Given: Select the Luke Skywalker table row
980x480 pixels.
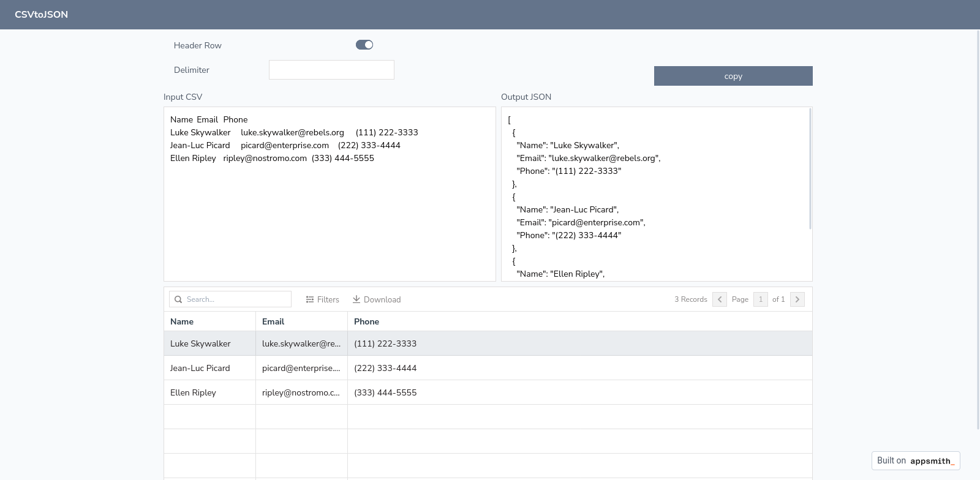Looking at the screenshot, I should [x=200, y=343].
